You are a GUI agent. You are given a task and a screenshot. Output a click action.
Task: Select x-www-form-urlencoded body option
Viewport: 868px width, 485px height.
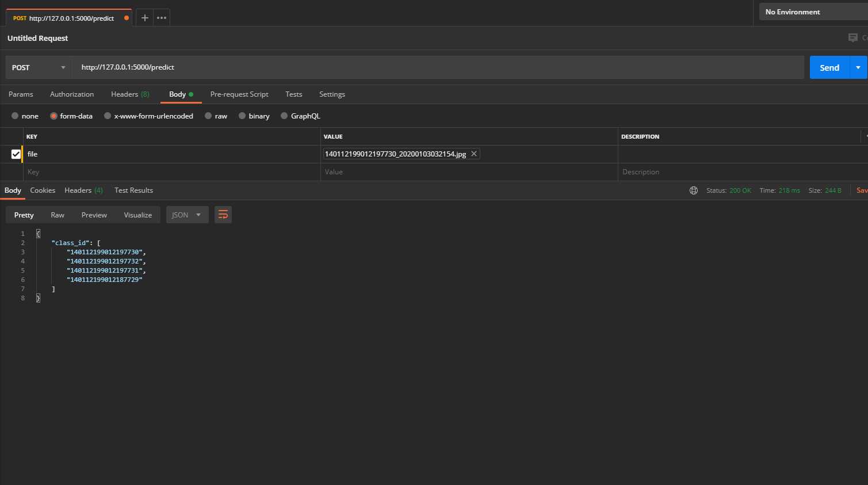[x=108, y=116]
